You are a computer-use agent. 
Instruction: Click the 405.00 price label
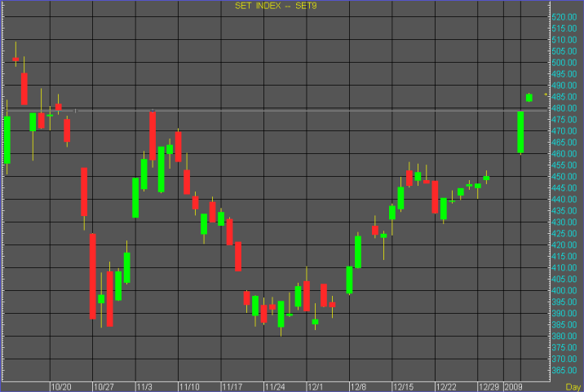coord(564,280)
